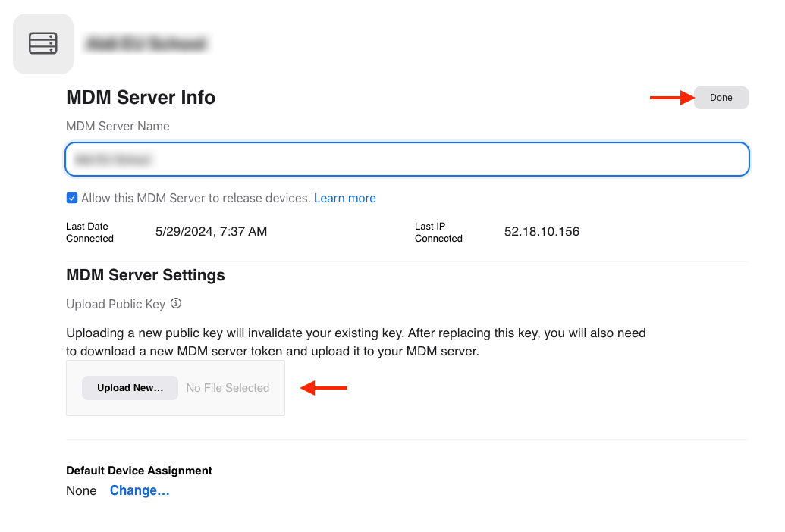Click the Upload Public Key label
785x532 pixels.
[115, 304]
